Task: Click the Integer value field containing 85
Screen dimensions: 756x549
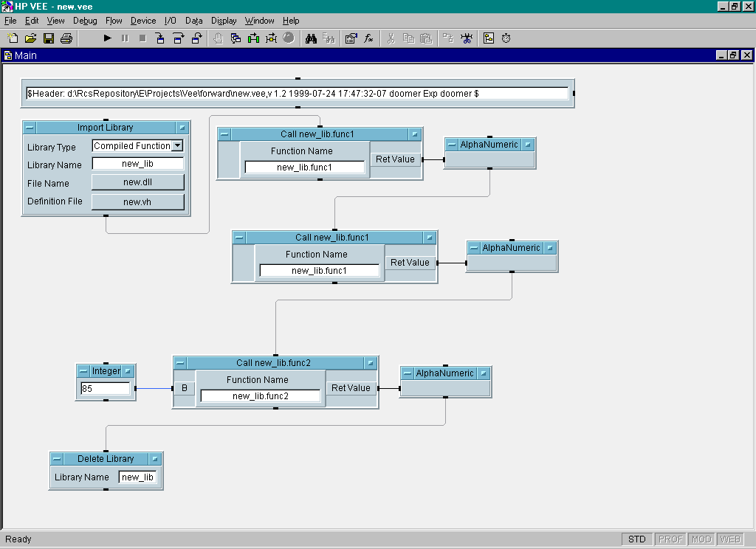Action: 105,388
